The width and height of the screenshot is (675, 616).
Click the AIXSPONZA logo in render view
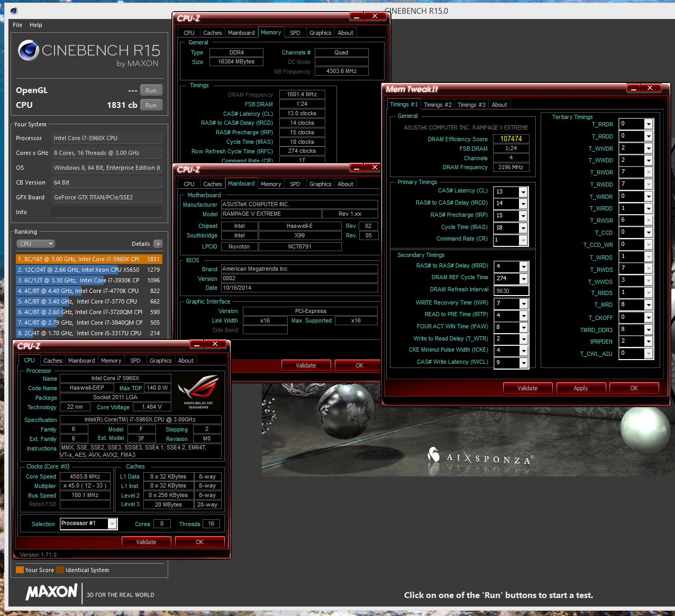pyautogui.click(x=480, y=456)
